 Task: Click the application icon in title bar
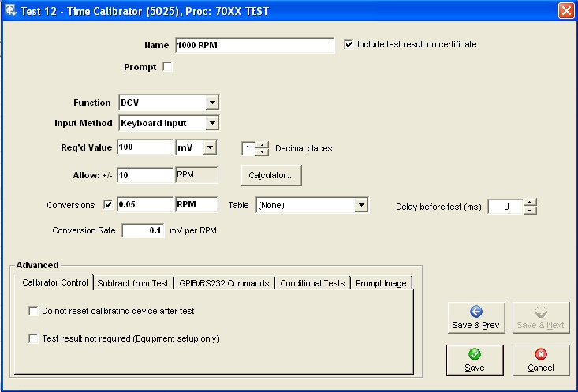[x=9, y=10]
